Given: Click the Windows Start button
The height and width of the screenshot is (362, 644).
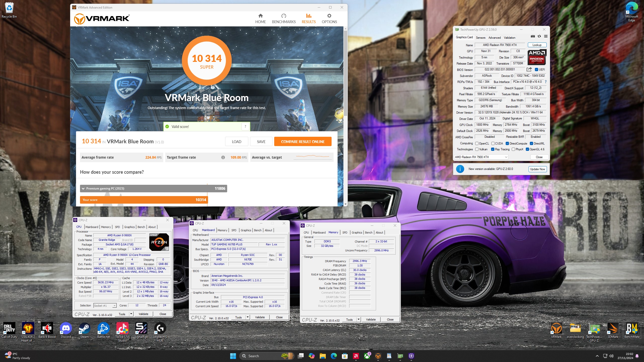Looking at the screenshot, I should tap(233, 356).
